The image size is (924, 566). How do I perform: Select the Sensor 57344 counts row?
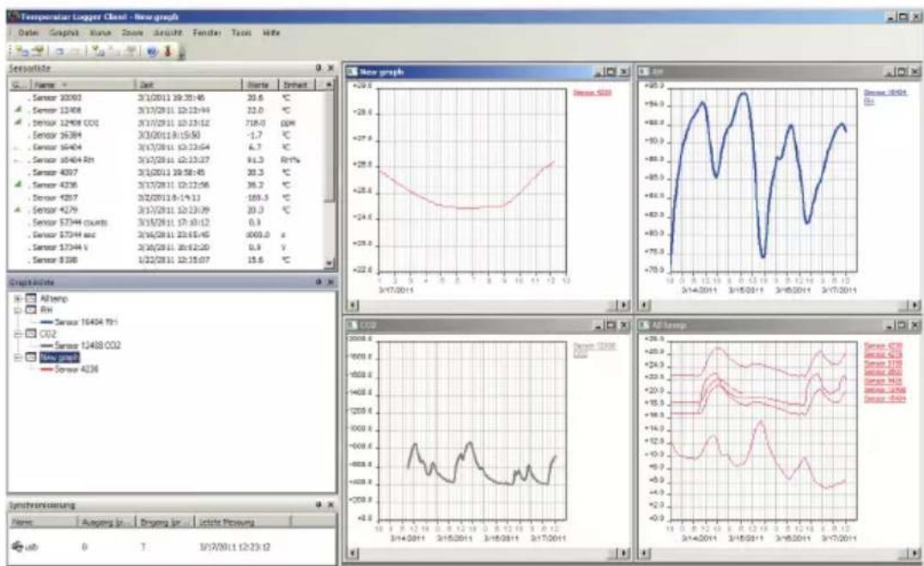[167, 222]
